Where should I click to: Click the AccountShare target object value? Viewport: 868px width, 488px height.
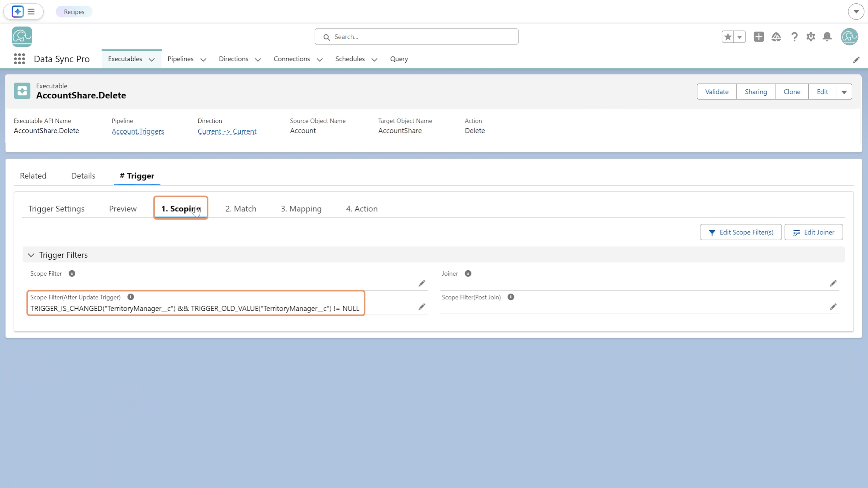tap(400, 131)
